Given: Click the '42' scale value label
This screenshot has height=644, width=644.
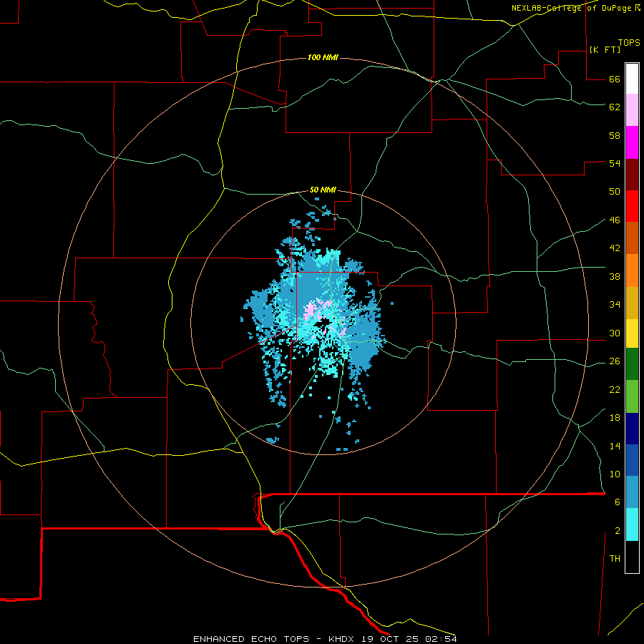Looking at the screenshot, I should tap(615, 248).
